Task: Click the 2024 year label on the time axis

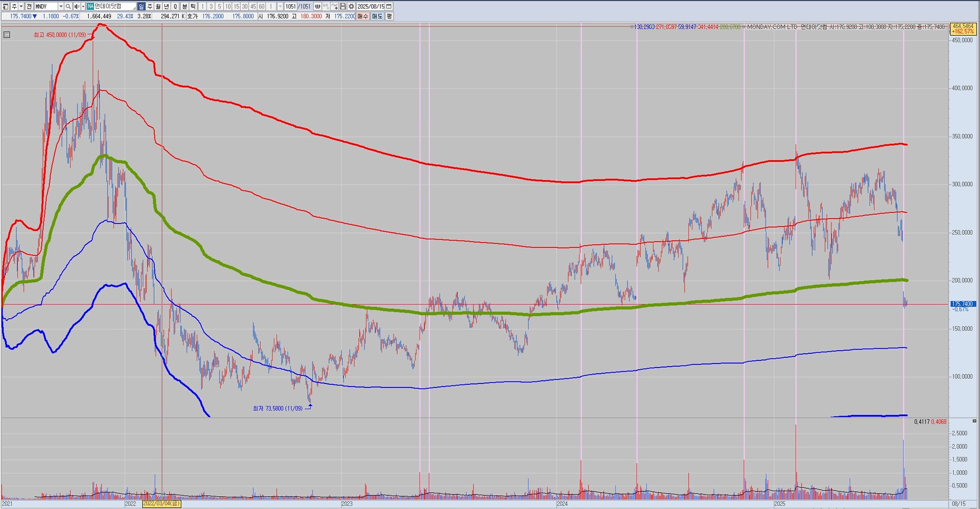Action: pyautogui.click(x=562, y=503)
